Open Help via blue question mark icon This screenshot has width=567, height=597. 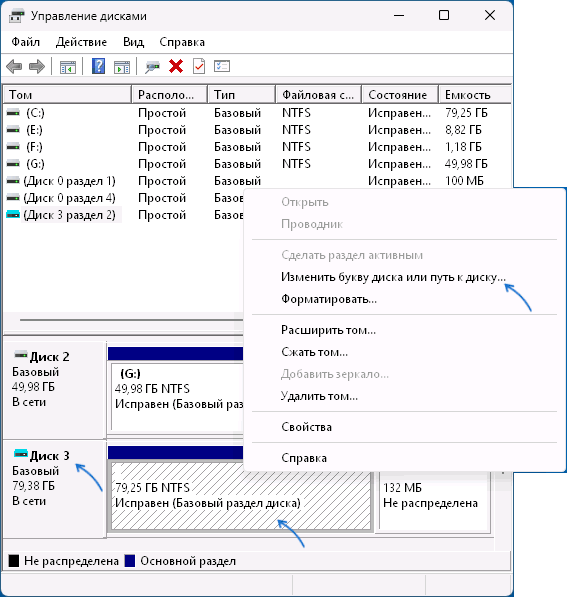point(98,67)
